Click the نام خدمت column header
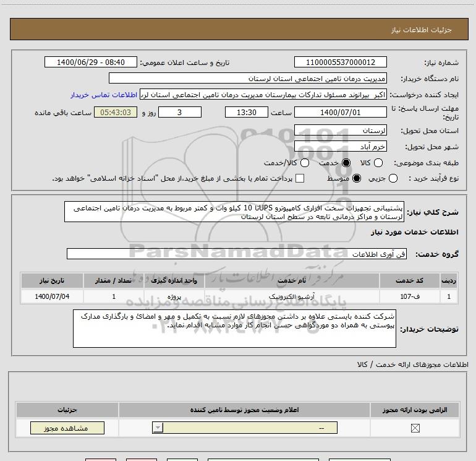This screenshot has height=461, width=476. (292, 280)
